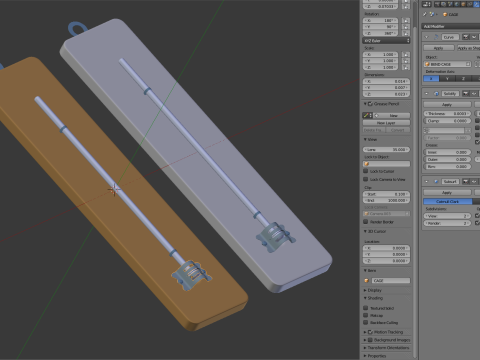Image resolution: width=480 pixels, height=360 pixels.
Task: Enable Render Border checkbox
Action: [x=366, y=222]
